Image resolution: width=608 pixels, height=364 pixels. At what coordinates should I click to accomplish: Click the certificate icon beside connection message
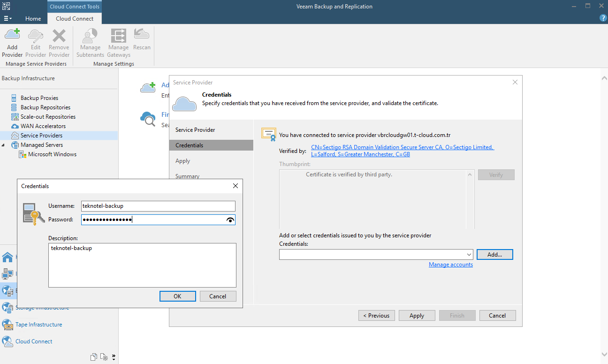269,134
